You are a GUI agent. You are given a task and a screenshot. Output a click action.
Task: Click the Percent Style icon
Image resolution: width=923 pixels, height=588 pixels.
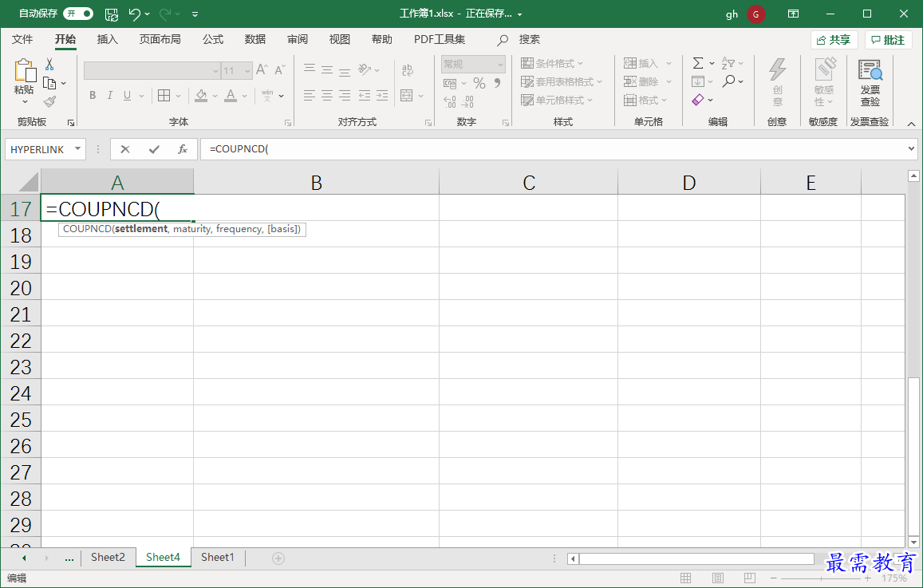(x=479, y=84)
